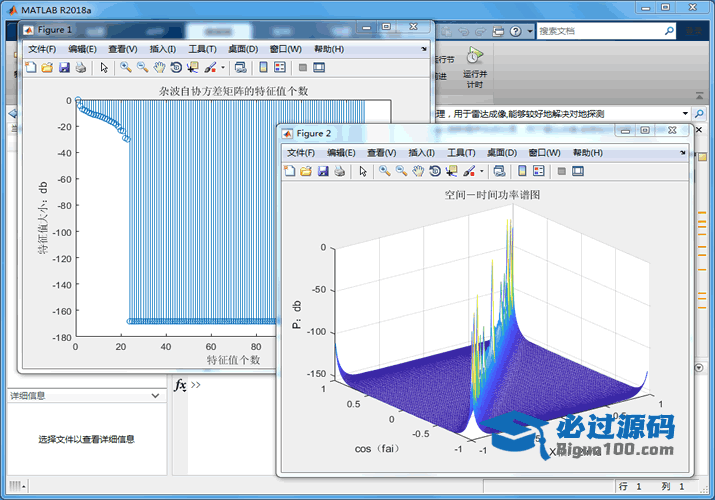Click the fx function browser icon
The height and width of the screenshot is (500, 715).
click(181, 385)
